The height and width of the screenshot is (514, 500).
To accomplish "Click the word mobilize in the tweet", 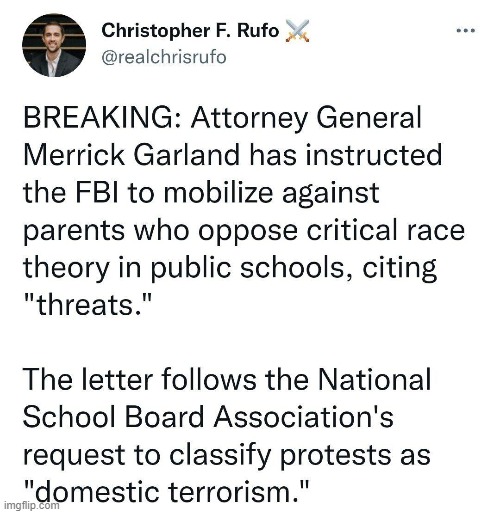I will point(218,192).
